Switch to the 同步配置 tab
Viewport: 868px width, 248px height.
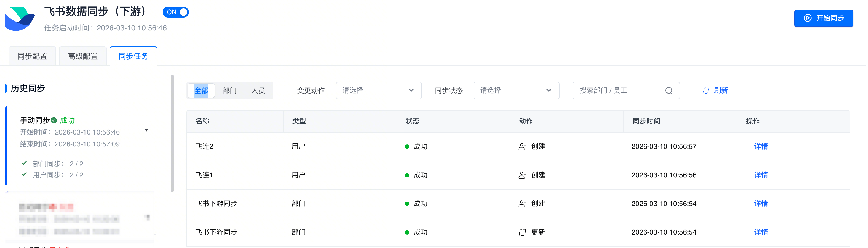32,56
